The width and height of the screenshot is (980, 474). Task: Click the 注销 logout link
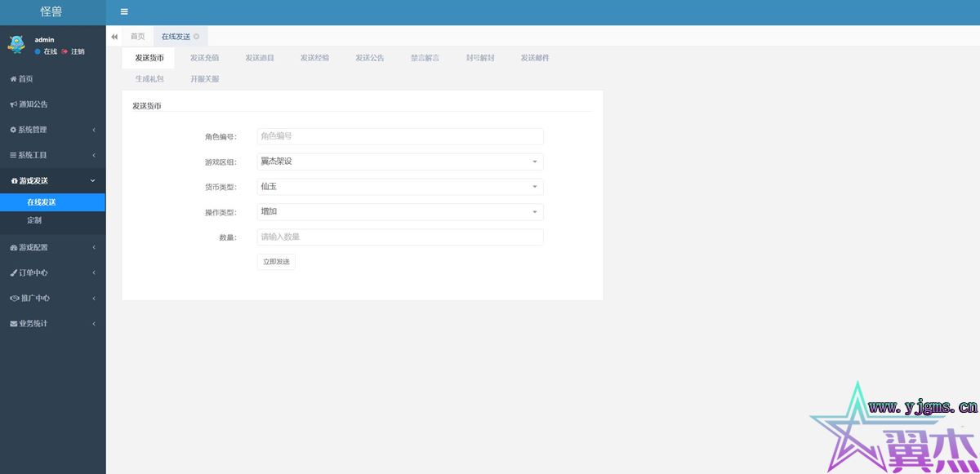(x=77, y=51)
